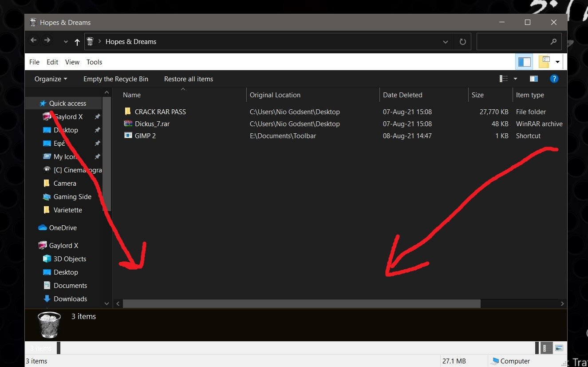Open the File menu
Image resolution: width=588 pixels, height=367 pixels.
tap(34, 62)
